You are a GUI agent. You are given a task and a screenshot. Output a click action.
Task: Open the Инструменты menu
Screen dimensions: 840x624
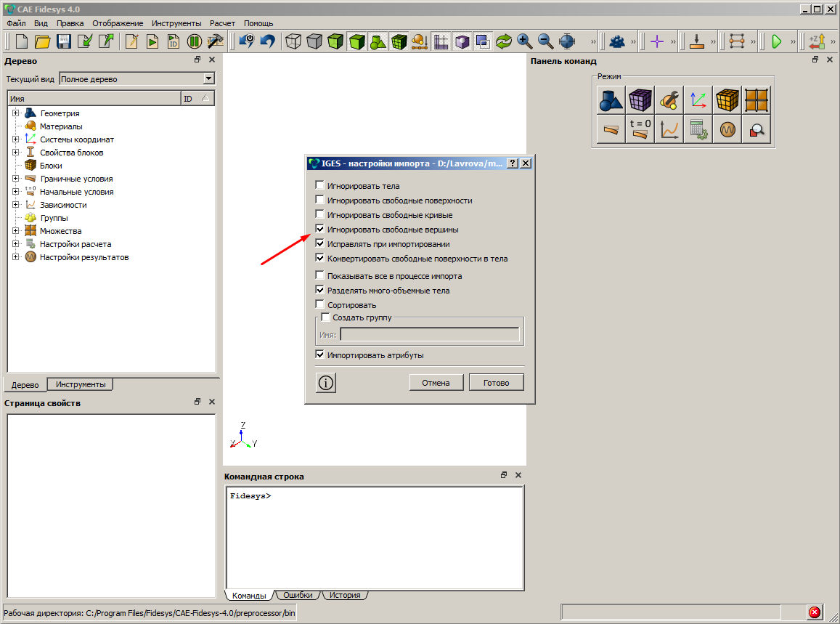coord(176,23)
